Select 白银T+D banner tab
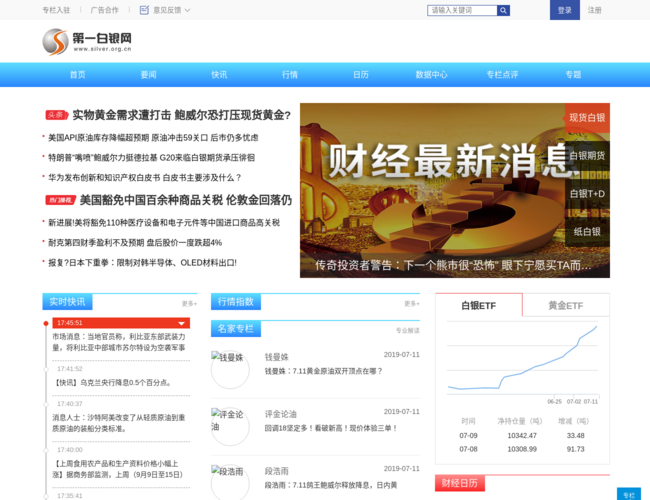The width and height of the screenshot is (650, 500). pos(587,194)
